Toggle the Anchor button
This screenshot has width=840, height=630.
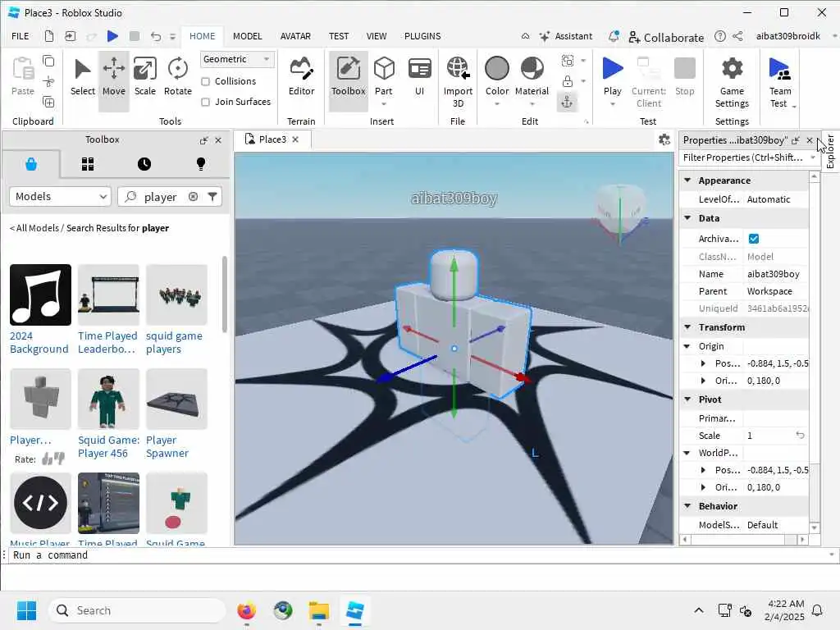tap(568, 102)
